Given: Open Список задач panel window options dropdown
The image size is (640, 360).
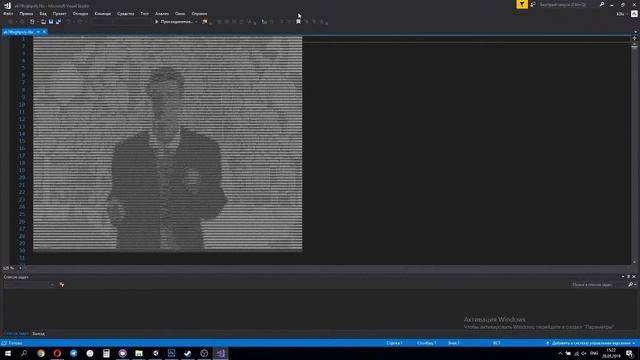Looking at the screenshot, I should click(623, 277).
